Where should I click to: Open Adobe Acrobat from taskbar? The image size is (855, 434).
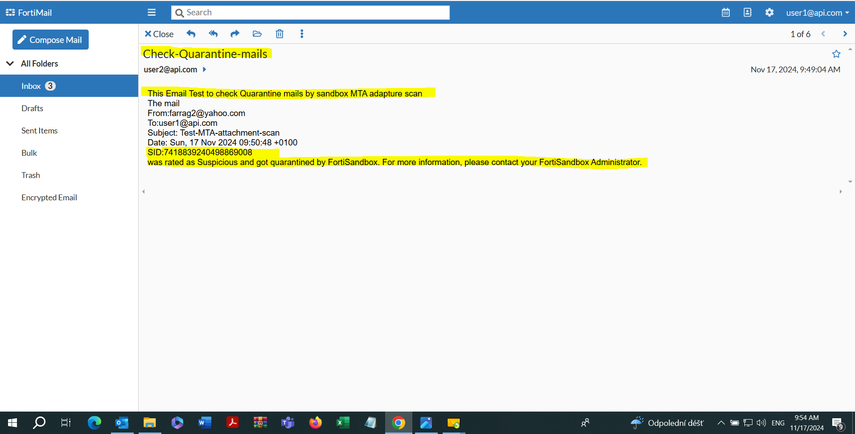(233, 423)
